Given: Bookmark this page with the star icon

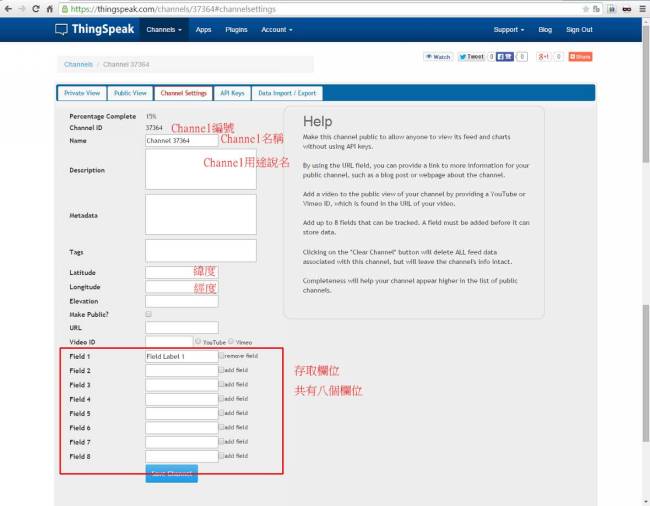Looking at the screenshot, I should [584, 8].
